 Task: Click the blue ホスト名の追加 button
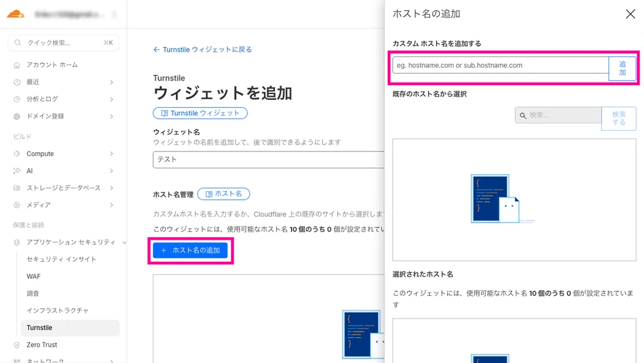[190, 250]
